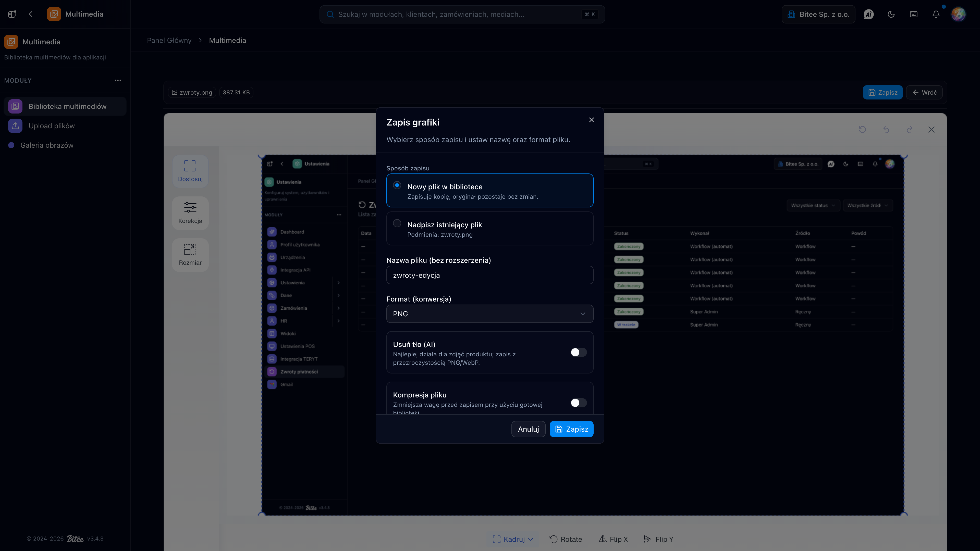The image size is (980, 551).
Task: Undo the last edit in editor
Action: 886,130
